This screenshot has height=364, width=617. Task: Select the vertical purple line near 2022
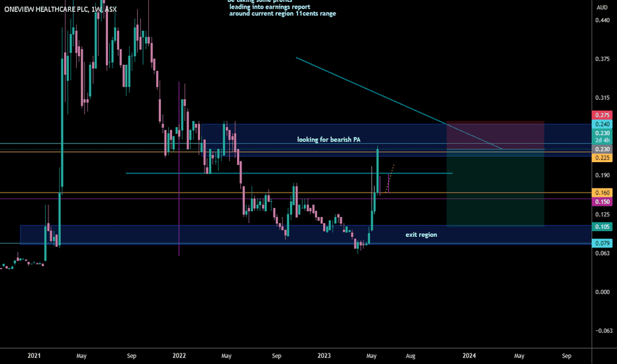[x=179, y=168]
